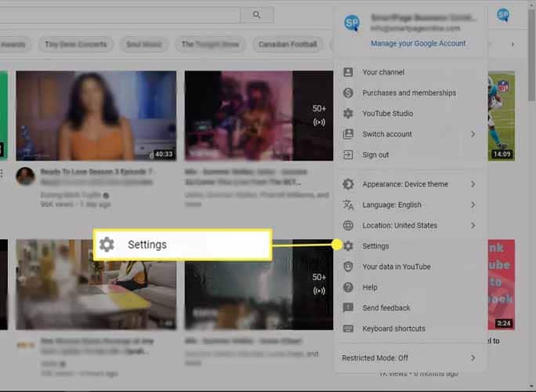This screenshot has width=536, height=392.
Task: Select Sign out in the menu
Action: point(410,154)
